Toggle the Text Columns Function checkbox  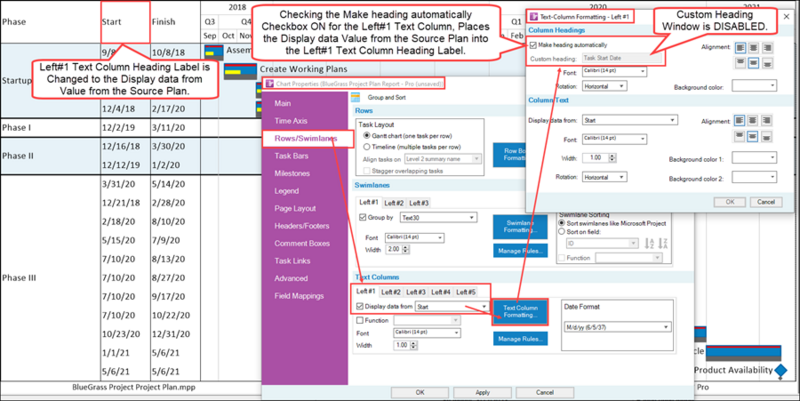pyautogui.click(x=360, y=320)
